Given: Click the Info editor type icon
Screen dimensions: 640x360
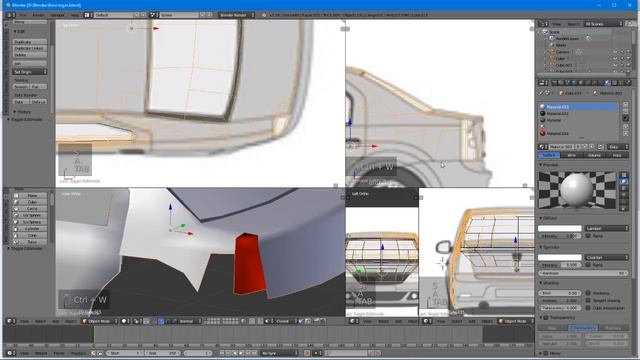Looking at the screenshot, I should coord(10,15).
